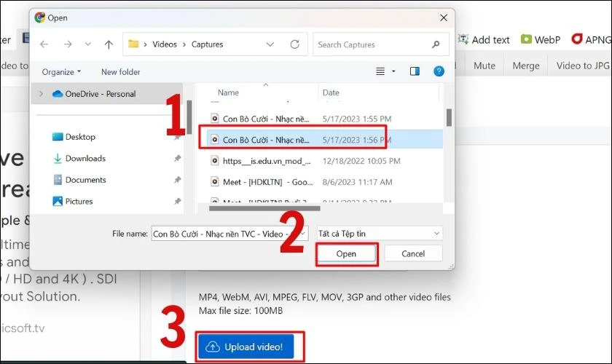Click the search magnifier icon
This screenshot has height=364, width=612.
(436, 44)
